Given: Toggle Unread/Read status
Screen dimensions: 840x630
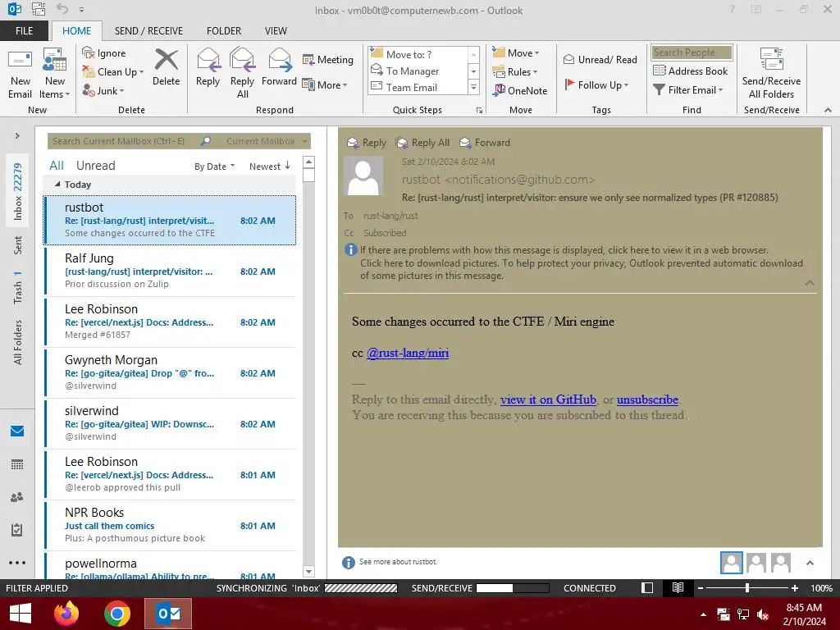Looking at the screenshot, I should tap(600, 59).
